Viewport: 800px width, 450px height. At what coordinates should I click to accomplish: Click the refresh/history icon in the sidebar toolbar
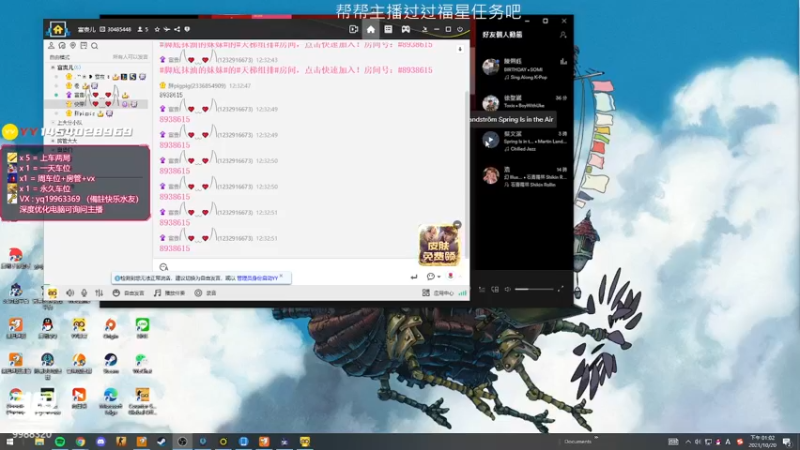pyautogui.click(x=62, y=46)
